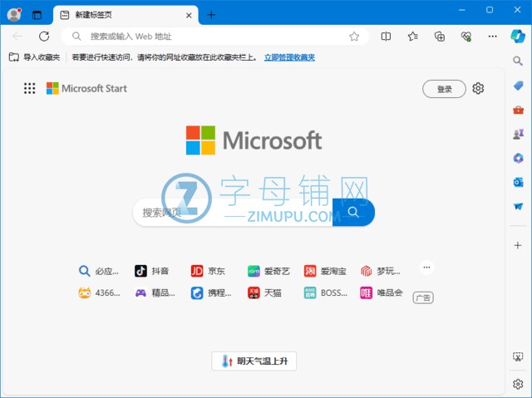
Task: Click the Outlook icon in sidebar
Action: [x=518, y=182]
